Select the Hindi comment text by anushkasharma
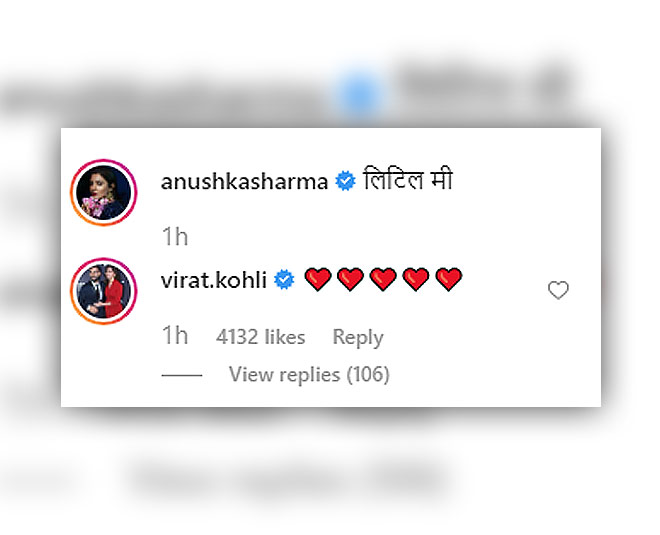The width and height of the screenshot is (660, 535). [x=407, y=179]
